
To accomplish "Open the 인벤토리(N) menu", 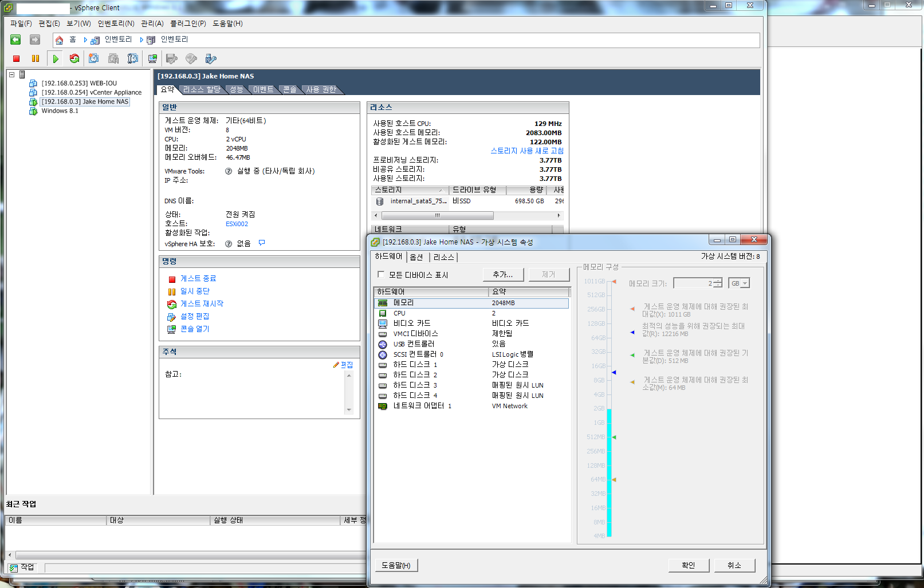I will click(116, 23).
